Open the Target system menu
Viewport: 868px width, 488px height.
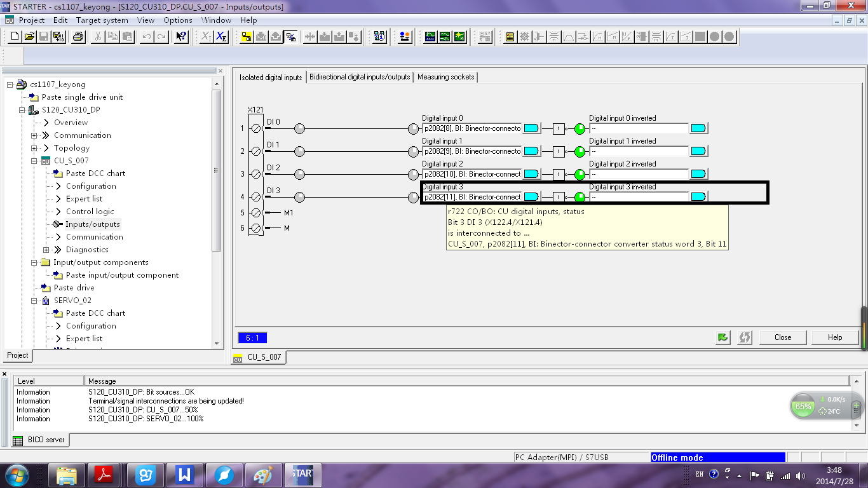click(102, 20)
